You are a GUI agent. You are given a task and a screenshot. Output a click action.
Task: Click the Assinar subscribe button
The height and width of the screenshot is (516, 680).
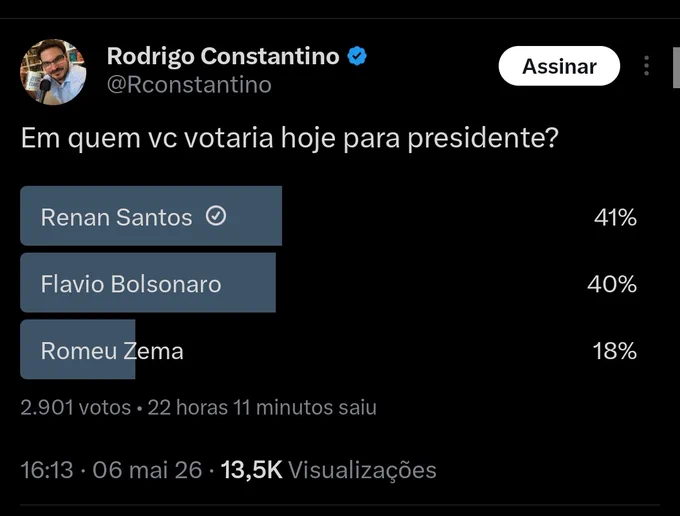[559, 66]
